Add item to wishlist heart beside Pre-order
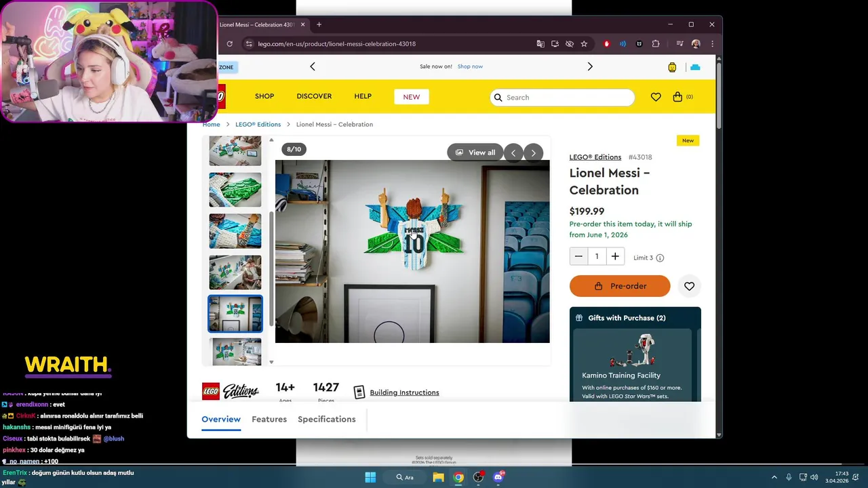The height and width of the screenshot is (488, 868). [x=689, y=286]
